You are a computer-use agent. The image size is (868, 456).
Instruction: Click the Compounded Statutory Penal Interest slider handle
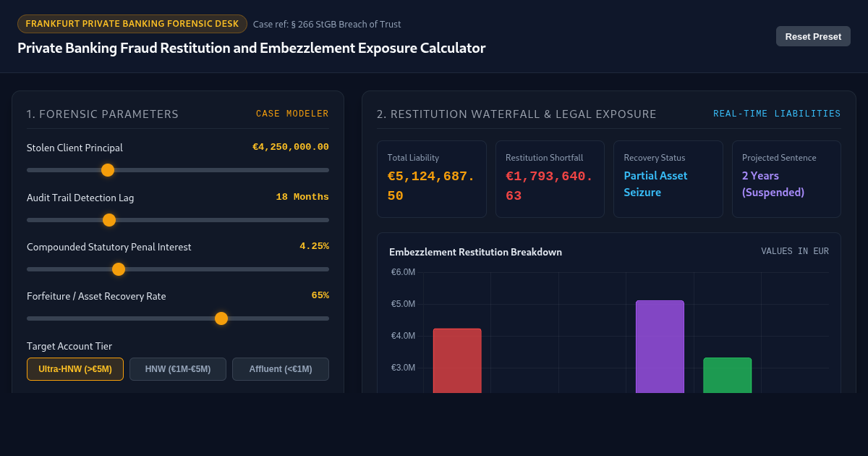[x=119, y=269]
